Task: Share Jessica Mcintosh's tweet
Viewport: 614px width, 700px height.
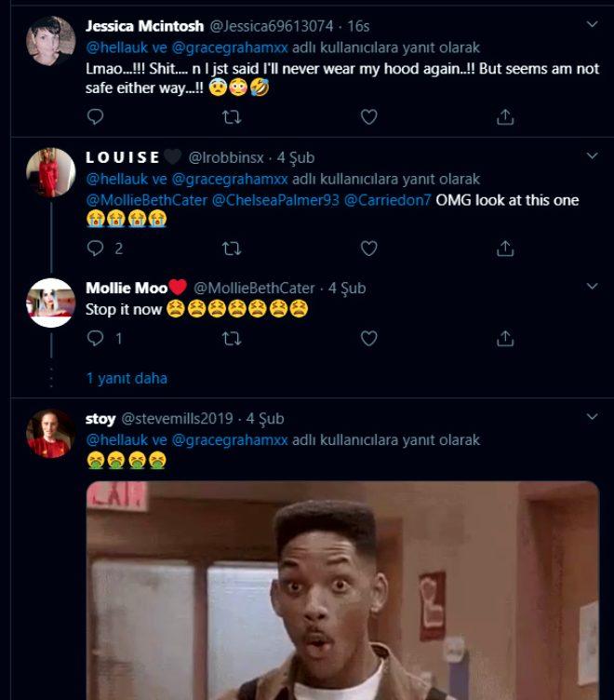Action: tap(505, 117)
